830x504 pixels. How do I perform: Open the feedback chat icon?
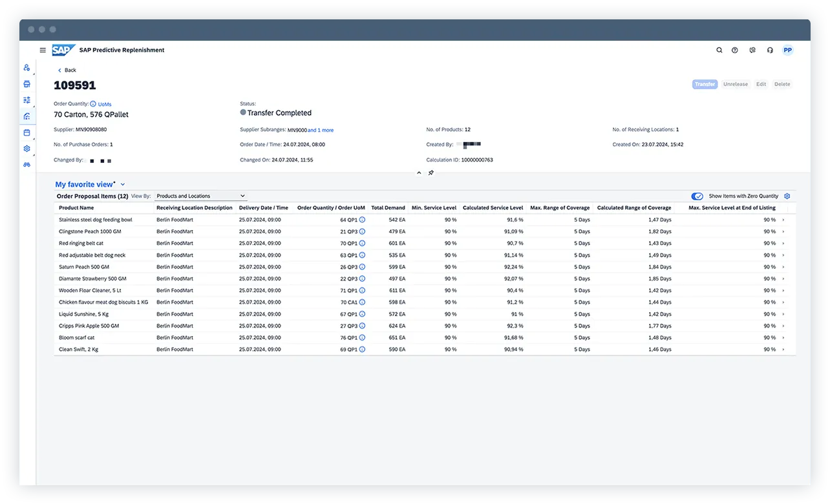[752, 50]
